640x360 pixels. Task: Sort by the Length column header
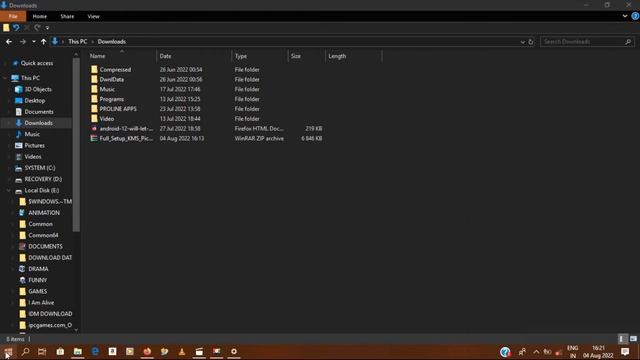pos(337,56)
